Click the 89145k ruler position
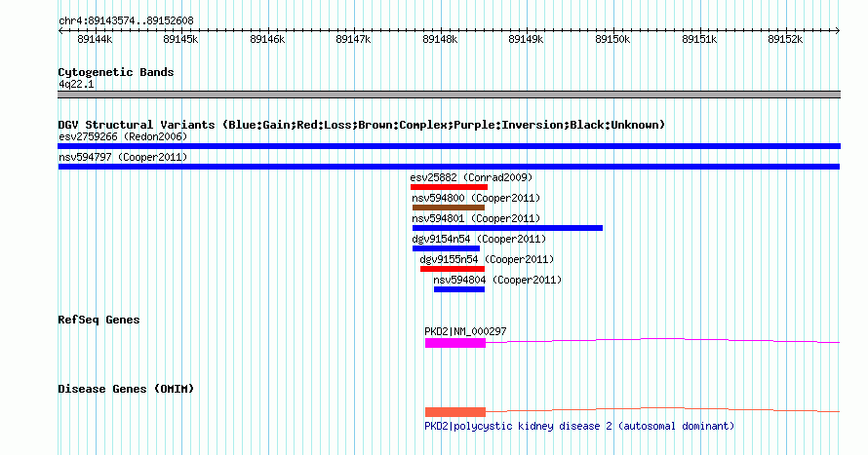The image size is (868, 455). click(181, 39)
